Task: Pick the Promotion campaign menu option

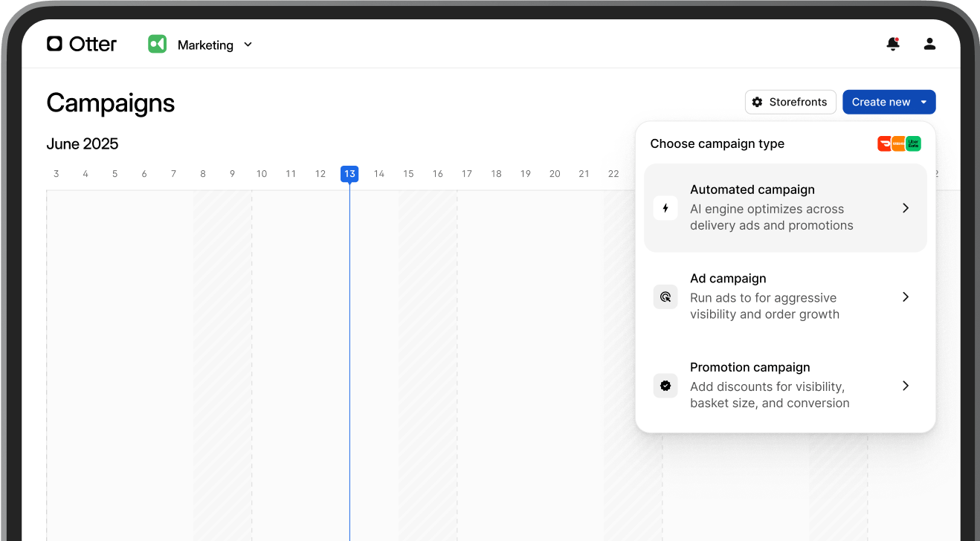Action: pyautogui.click(x=785, y=386)
